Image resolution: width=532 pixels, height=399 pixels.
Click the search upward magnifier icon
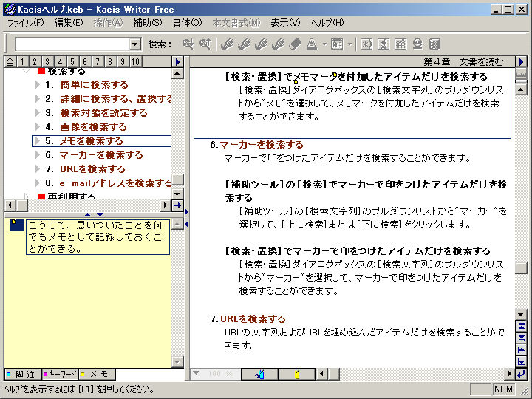pyautogui.click(x=205, y=44)
